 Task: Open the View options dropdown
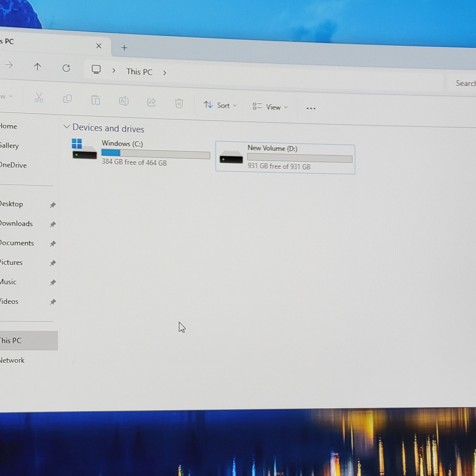coord(270,107)
